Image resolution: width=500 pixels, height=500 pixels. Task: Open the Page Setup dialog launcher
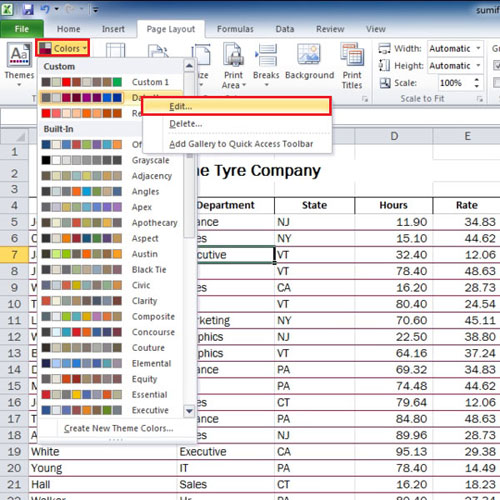coord(365,99)
